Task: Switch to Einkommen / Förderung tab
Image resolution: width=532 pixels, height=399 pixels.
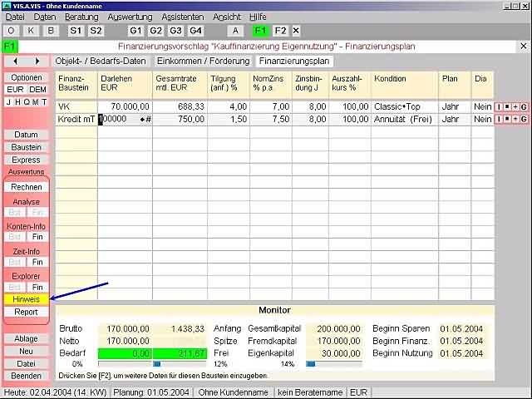Action: tap(203, 61)
